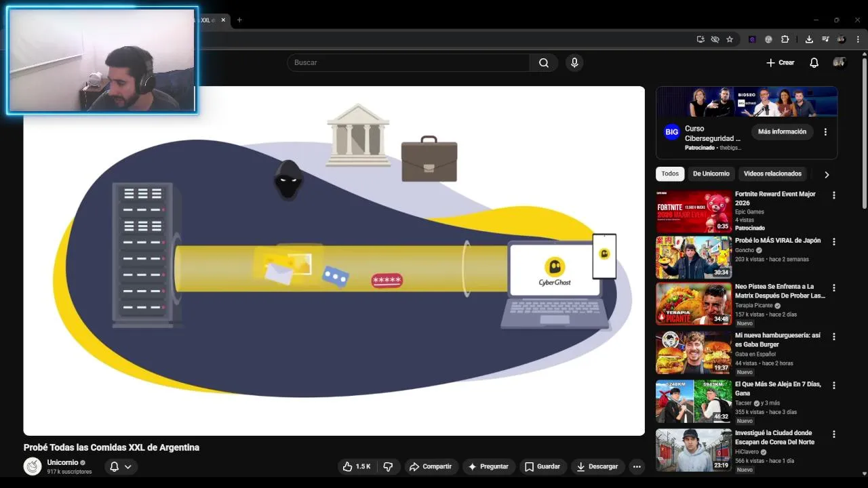This screenshot has height=488, width=868.
Task: Open the Curso Ciberseguridad ad banner
Action: [x=747, y=102]
